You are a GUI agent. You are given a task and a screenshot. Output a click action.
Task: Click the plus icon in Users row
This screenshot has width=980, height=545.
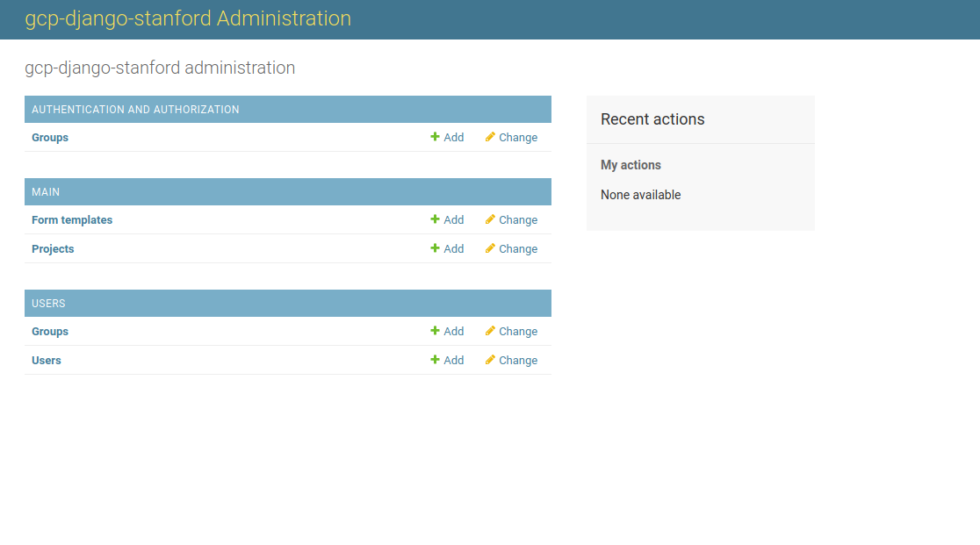(x=435, y=360)
